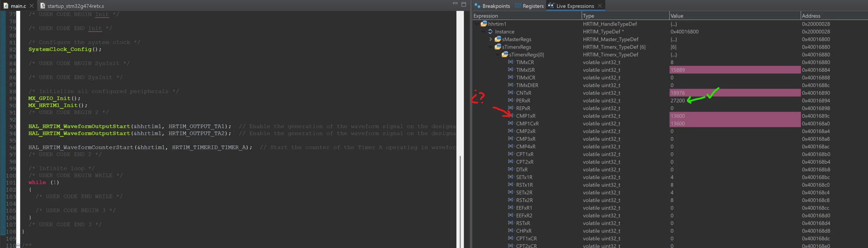
Task: Click the sTimerxRegs[0] struct icon
Action: tap(505, 55)
